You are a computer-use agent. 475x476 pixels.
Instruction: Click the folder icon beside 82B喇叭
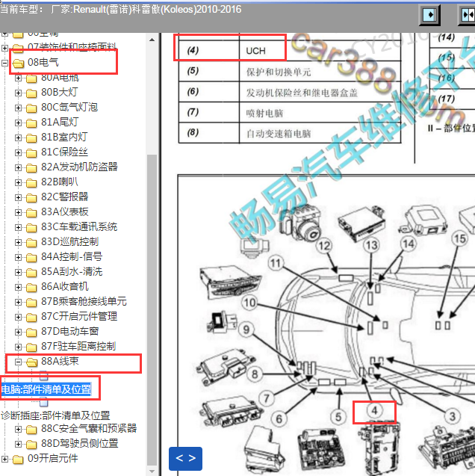click(x=31, y=182)
